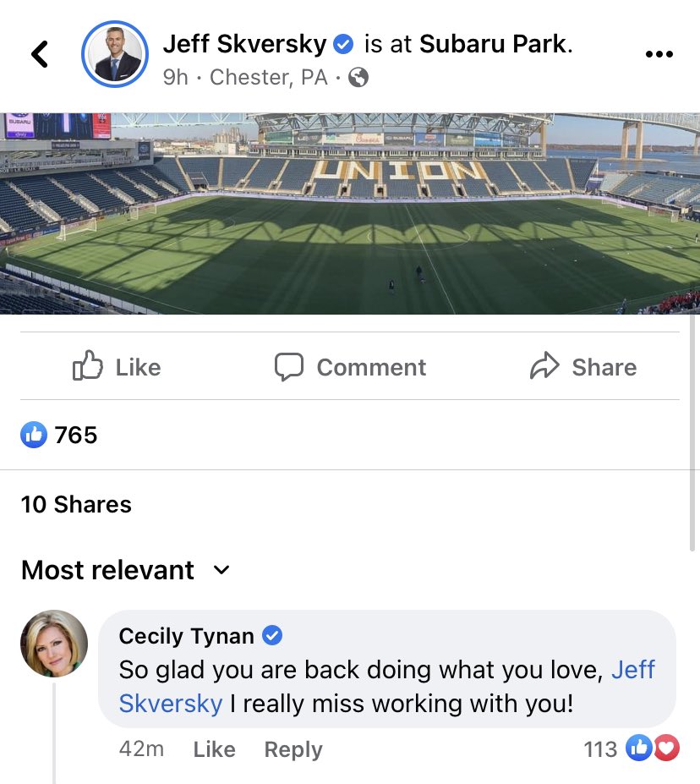700x784 pixels.
Task: Tap the thumbs-up Like icon
Action: click(x=88, y=366)
